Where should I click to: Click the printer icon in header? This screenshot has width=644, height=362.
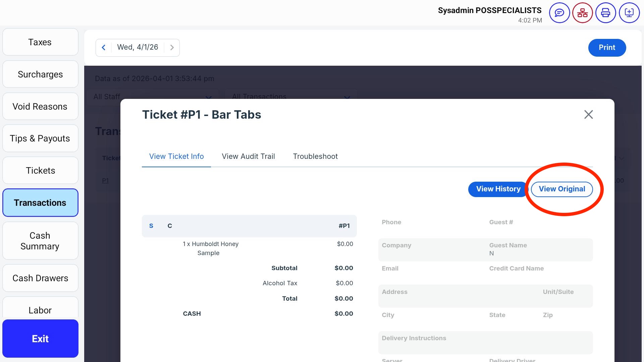[x=605, y=13]
